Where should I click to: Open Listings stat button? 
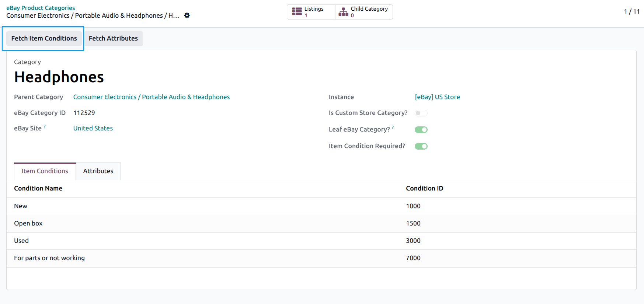311,12
